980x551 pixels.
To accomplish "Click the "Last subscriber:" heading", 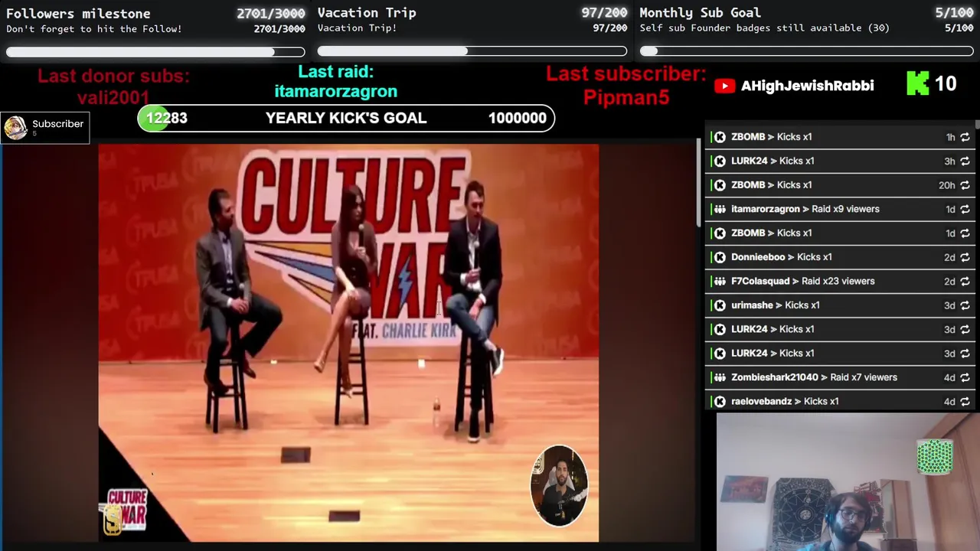I will [626, 74].
